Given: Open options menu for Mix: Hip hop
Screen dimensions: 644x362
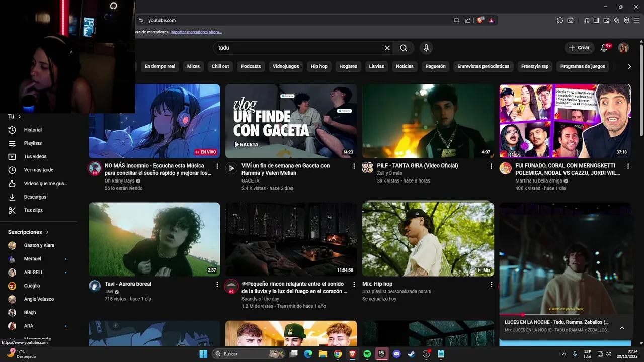Looking at the screenshot, I should (491, 284).
